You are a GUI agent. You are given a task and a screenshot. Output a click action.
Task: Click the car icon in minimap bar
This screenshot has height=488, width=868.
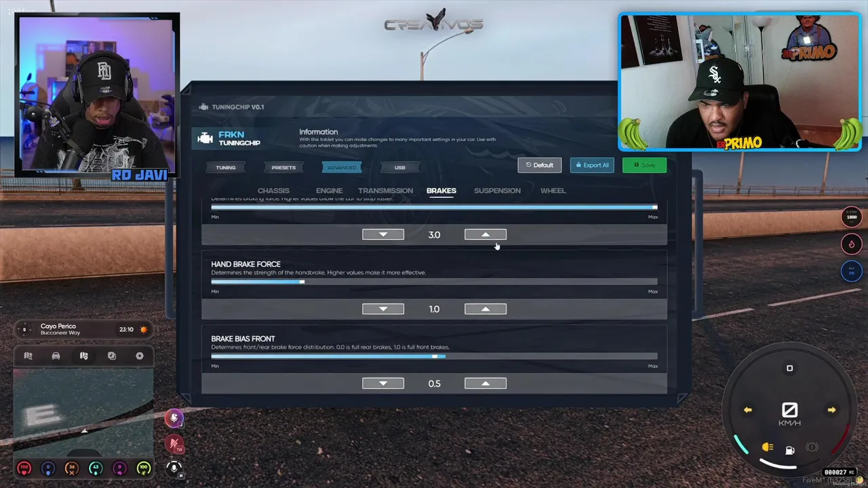click(x=56, y=356)
